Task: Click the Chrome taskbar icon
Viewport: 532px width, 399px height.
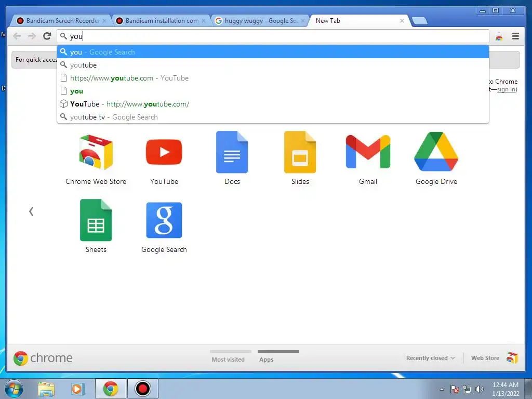Action: tap(111, 389)
